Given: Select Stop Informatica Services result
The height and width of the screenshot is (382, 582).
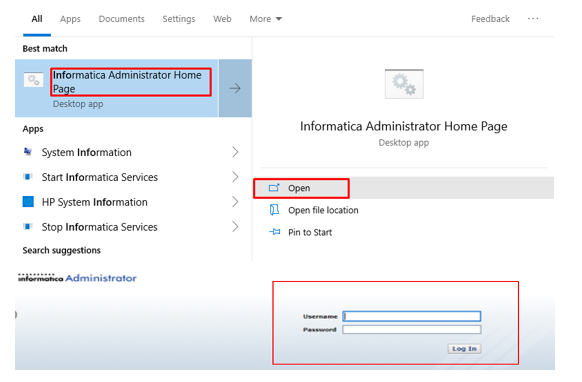Looking at the screenshot, I should pyautogui.click(x=99, y=227).
